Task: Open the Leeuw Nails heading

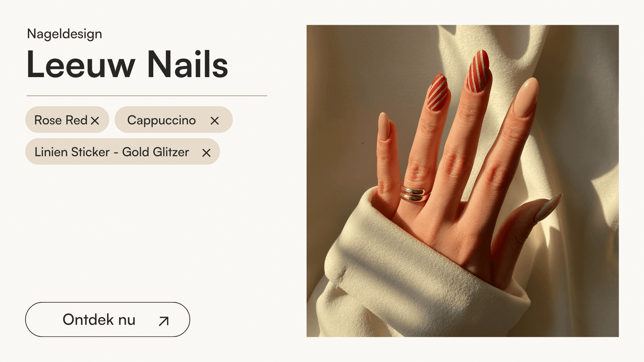Action: pyautogui.click(x=127, y=64)
